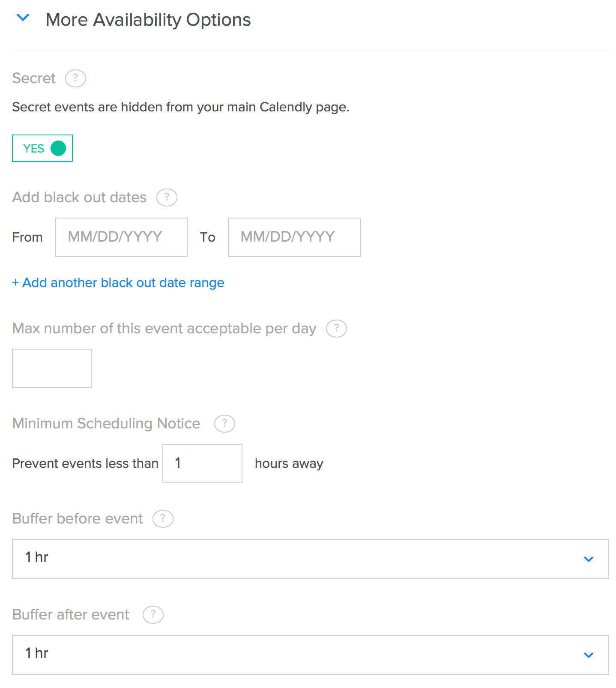This screenshot has height=688, width=616.
Task: Click help icon for max events per day
Action: [336, 329]
